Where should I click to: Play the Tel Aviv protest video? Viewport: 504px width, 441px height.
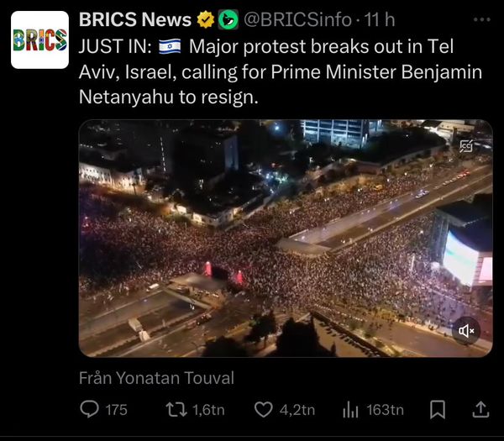tap(286, 239)
